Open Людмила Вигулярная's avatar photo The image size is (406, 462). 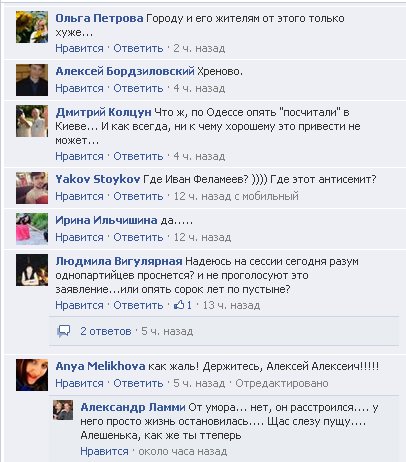tap(32, 270)
